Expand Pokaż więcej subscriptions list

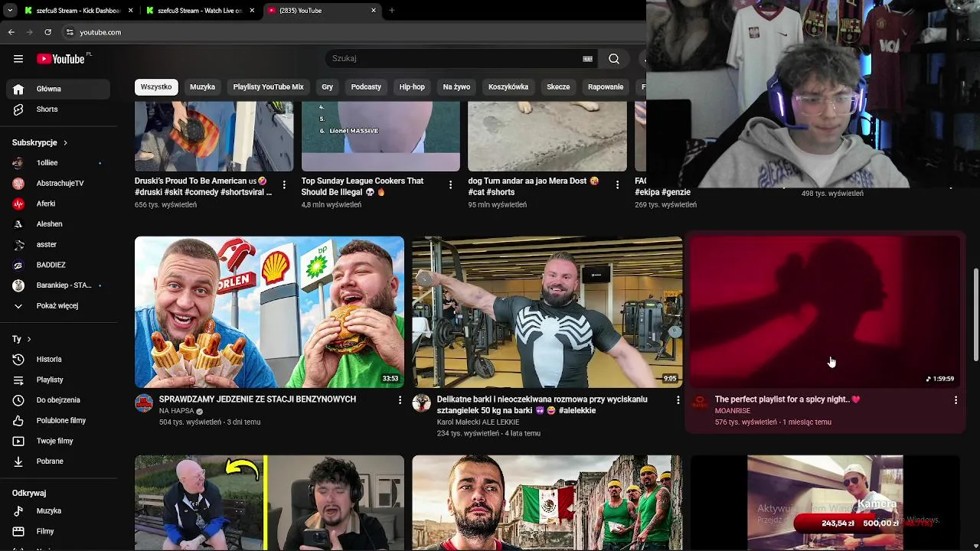point(58,306)
